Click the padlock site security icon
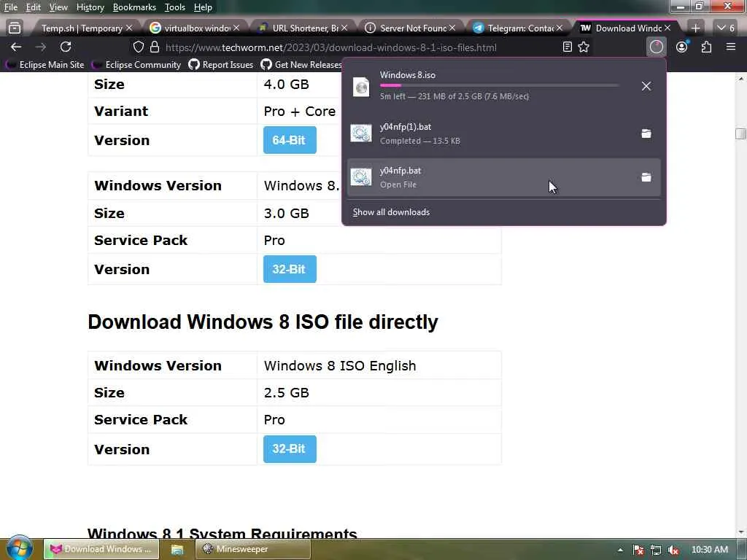Image resolution: width=747 pixels, height=560 pixels. 155,47
